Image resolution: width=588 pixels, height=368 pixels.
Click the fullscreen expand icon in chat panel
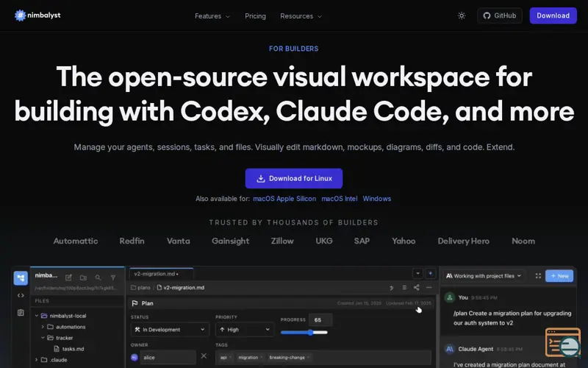(x=538, y=275)
